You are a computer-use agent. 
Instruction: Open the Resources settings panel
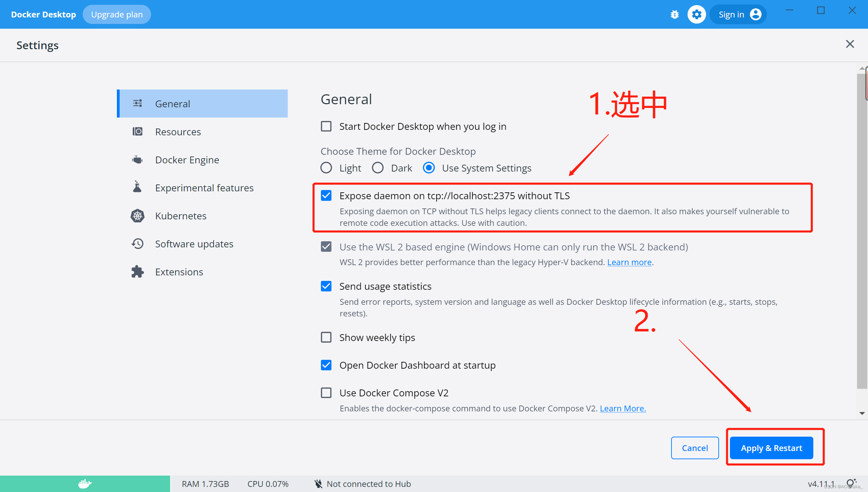(x=178, y=131)
